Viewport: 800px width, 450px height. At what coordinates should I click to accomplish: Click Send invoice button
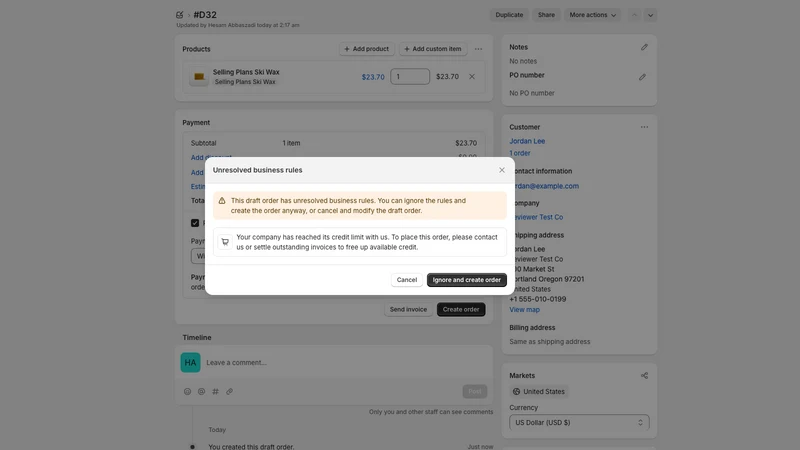pos(408,309)
